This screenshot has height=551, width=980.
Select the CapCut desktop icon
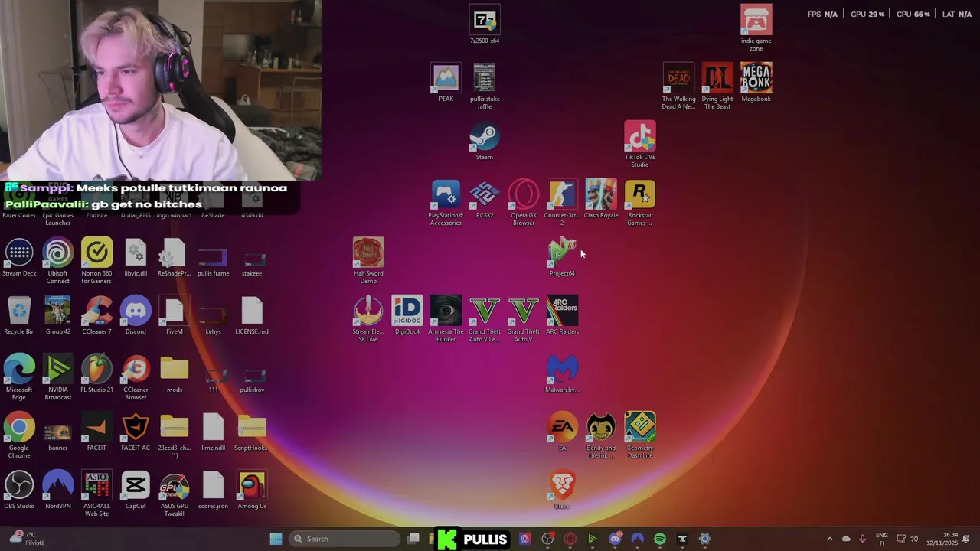[x=136, y=491]
